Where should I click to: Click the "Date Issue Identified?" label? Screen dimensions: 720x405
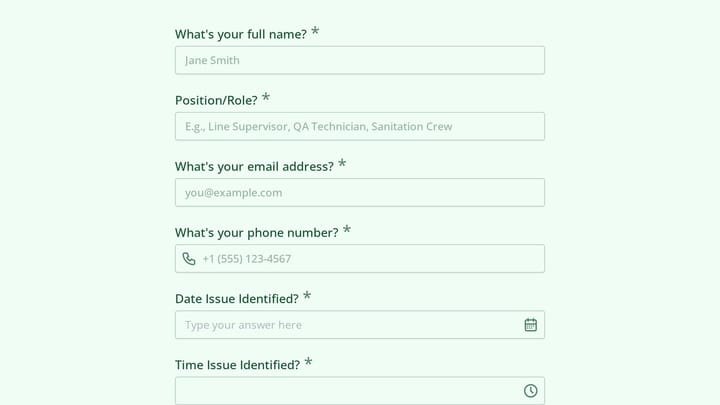237,299
